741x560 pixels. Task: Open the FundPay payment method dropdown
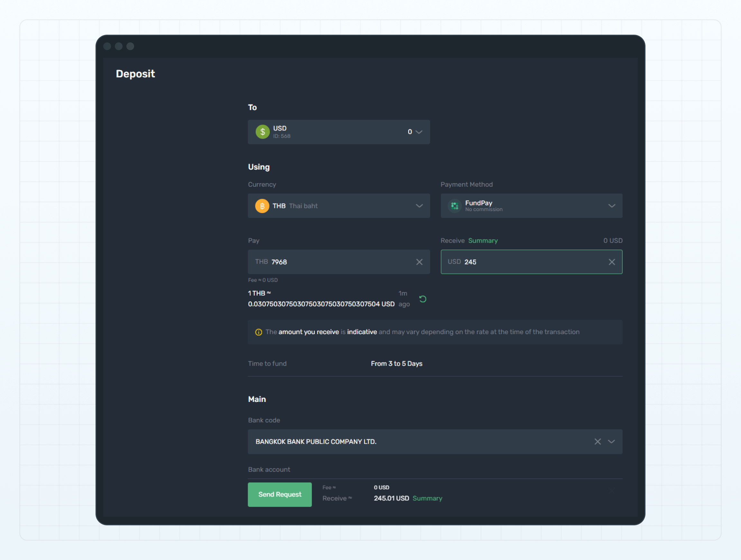point(611,206)
